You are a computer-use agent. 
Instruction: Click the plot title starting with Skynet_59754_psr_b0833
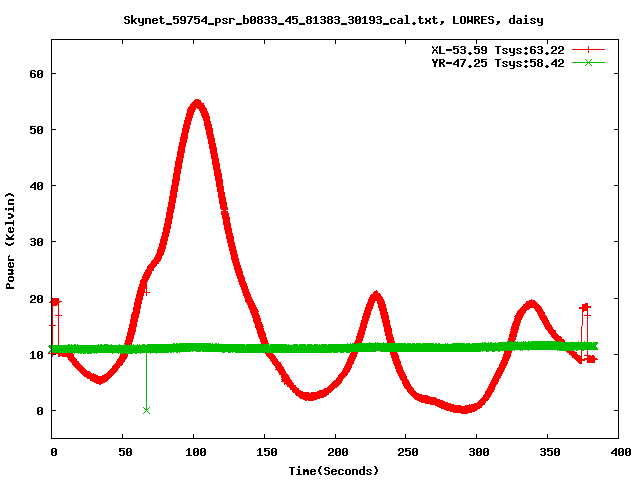(x=333, y=20)
